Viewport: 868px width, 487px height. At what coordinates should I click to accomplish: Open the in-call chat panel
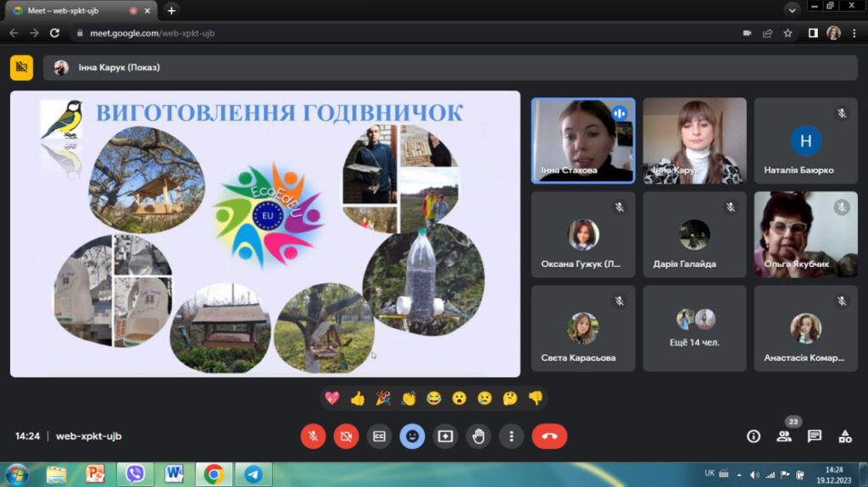(x=815, y=436)
